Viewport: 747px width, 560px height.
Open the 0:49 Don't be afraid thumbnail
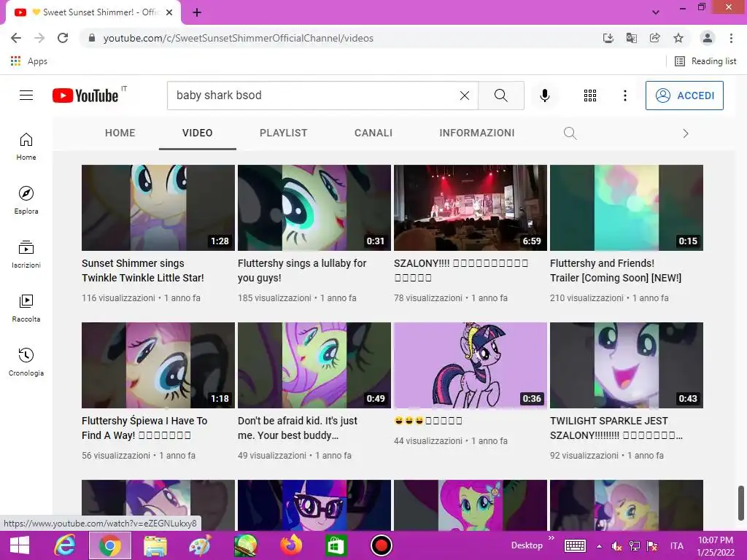[314, 365]
